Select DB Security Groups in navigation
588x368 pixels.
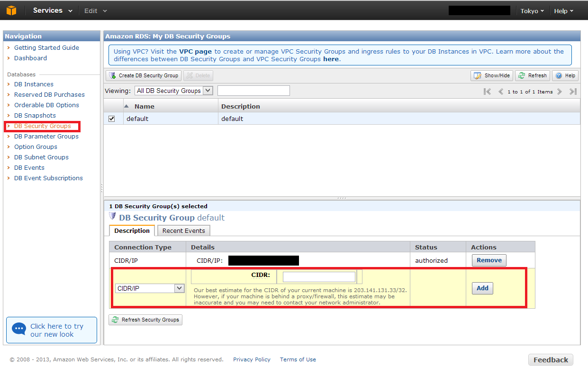tap(43, 126)
